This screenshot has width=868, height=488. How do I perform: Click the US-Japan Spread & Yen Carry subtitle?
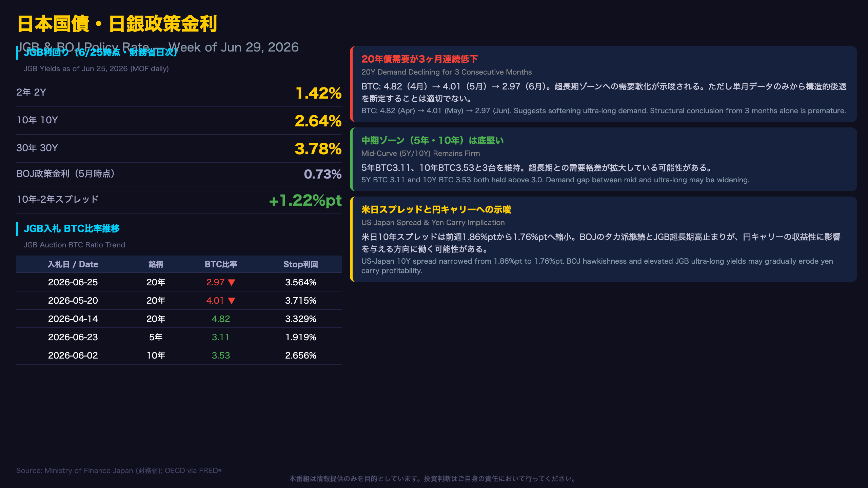tap(433, 223)
